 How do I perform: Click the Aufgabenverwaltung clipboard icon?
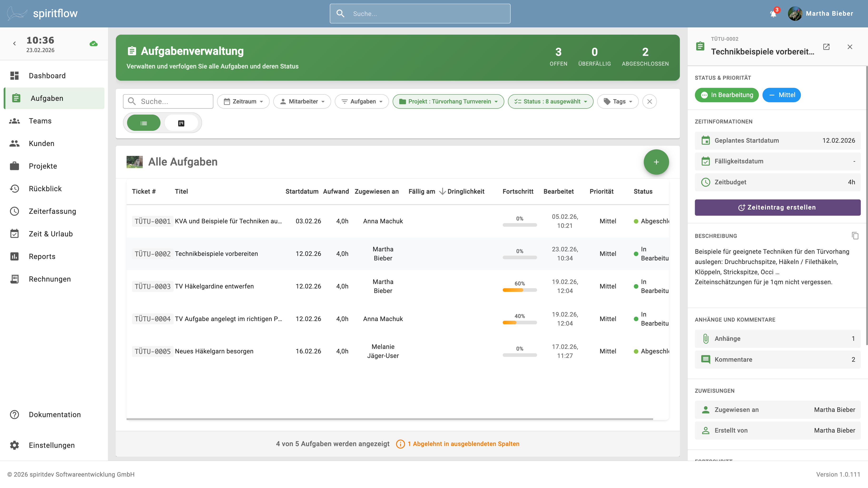coord(132,51)
